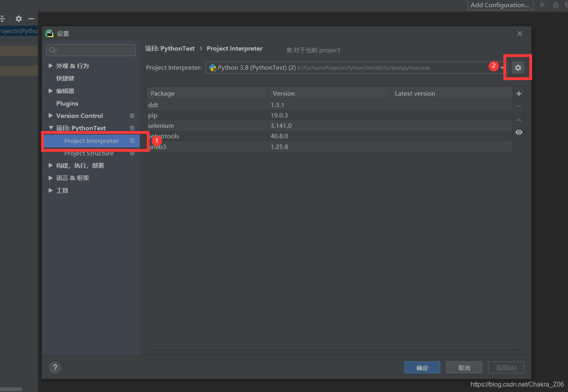Viewport: 568px width, 392px height.
Task: Expand the 外观 & 行为 tree node
Action: [51, 66]
